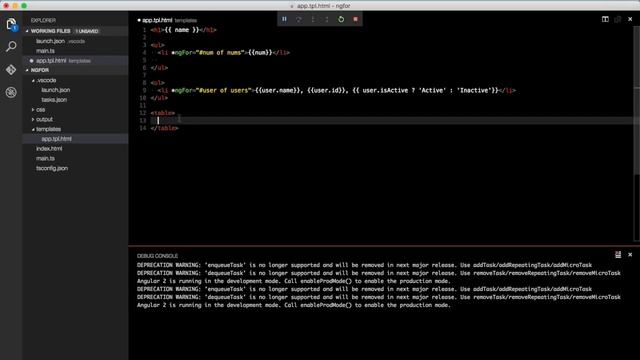
Task: Click the Step Over debug button
Action: pyautogui.click(x=299, y=19)
